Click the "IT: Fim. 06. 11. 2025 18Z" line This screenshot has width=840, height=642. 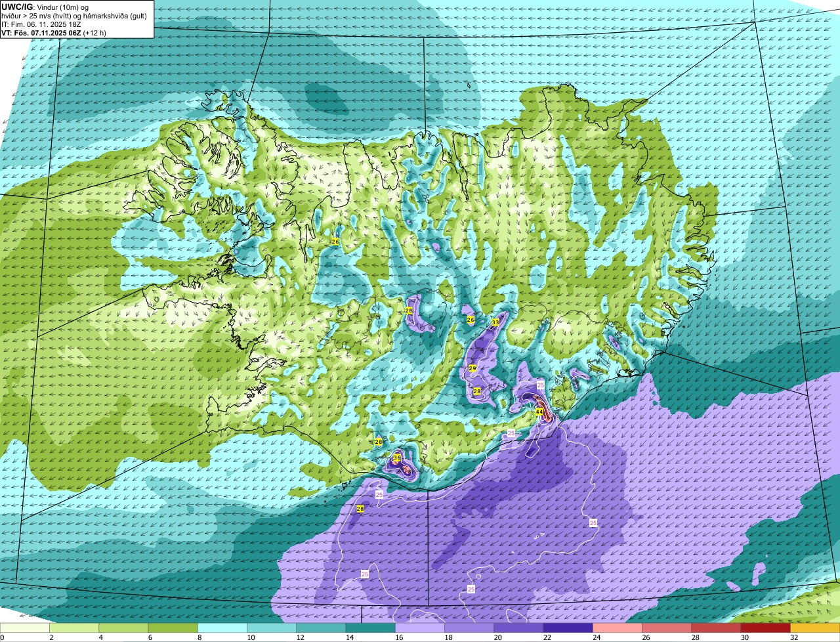(41, 24)
